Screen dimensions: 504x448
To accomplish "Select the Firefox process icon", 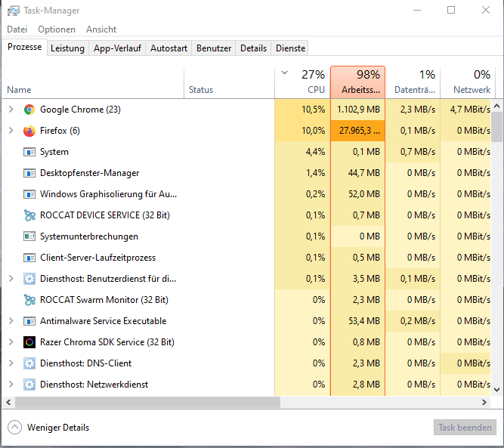I will (29, 131).
